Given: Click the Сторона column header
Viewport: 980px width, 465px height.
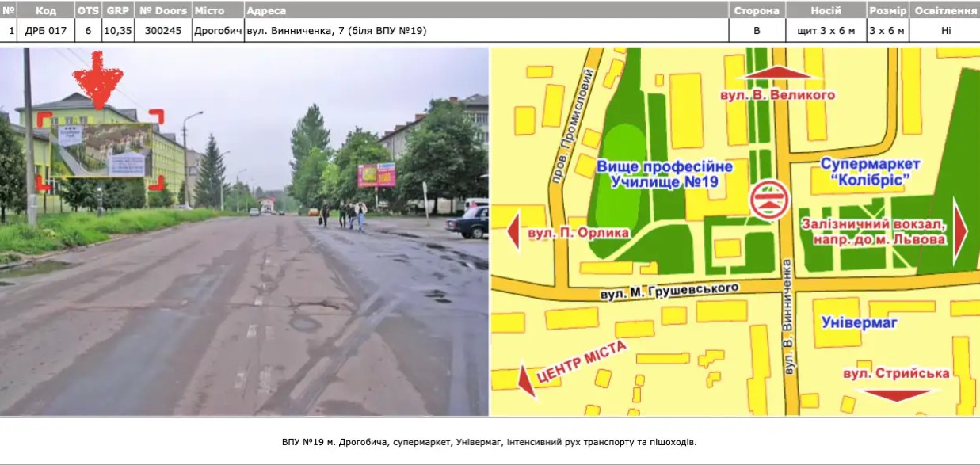Looking at the screenshot, I should 757,10.
